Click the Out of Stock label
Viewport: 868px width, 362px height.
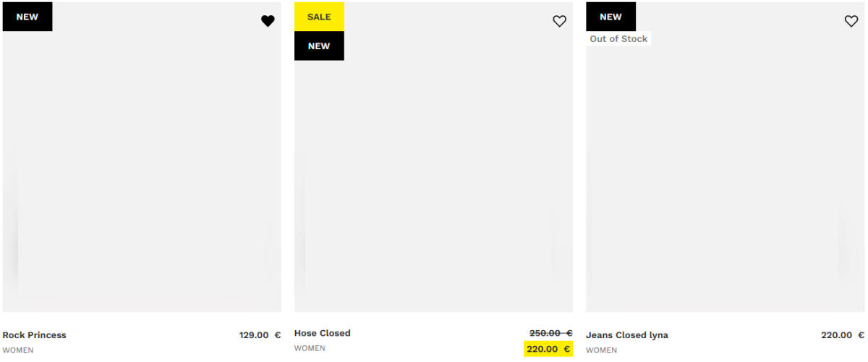coord(618,39)
